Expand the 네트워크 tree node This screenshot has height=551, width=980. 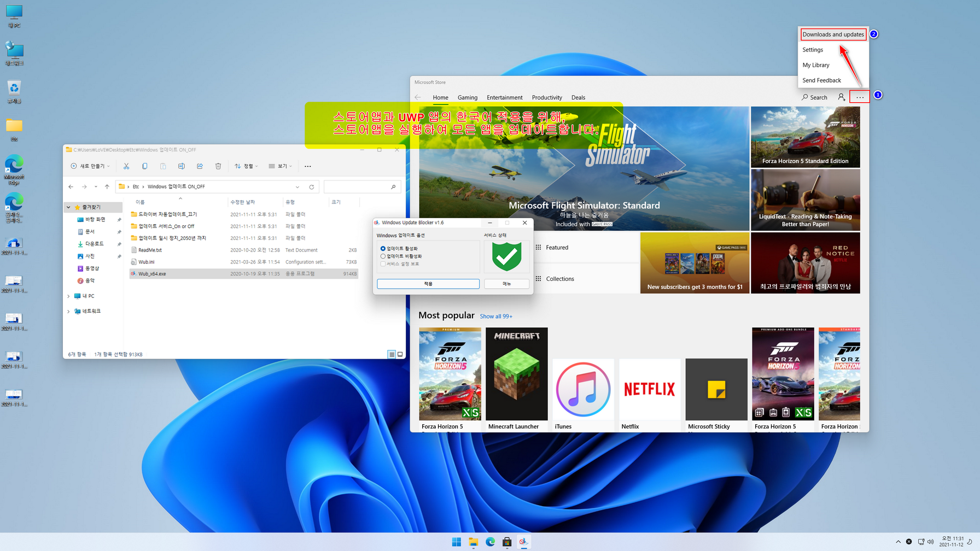(68, 312)
